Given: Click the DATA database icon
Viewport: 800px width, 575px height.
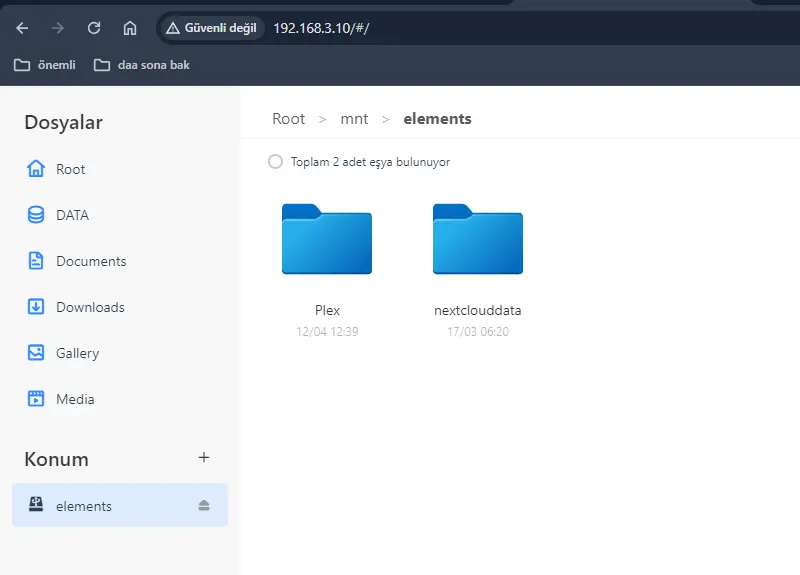Looking at the screenshot, I should pyautogui.click(x=36, y=215).
